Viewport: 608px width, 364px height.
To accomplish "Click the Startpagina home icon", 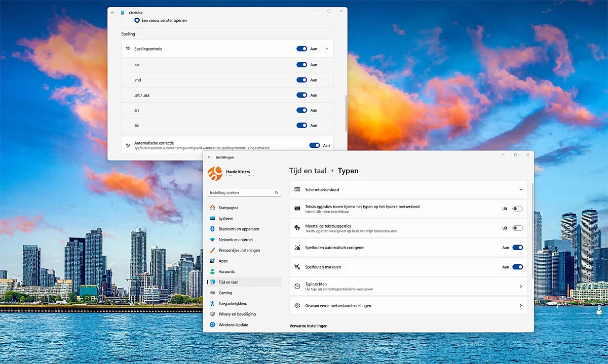I will 212,208.
